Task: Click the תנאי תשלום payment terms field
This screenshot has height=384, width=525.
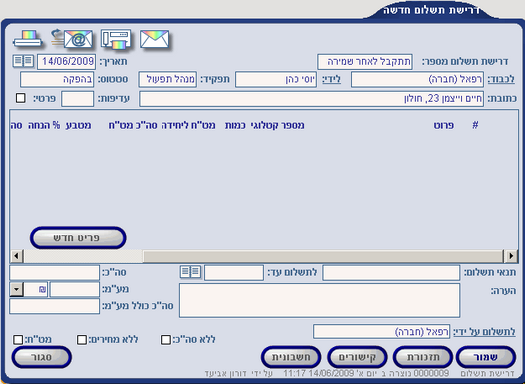Action: pos(391,273)
